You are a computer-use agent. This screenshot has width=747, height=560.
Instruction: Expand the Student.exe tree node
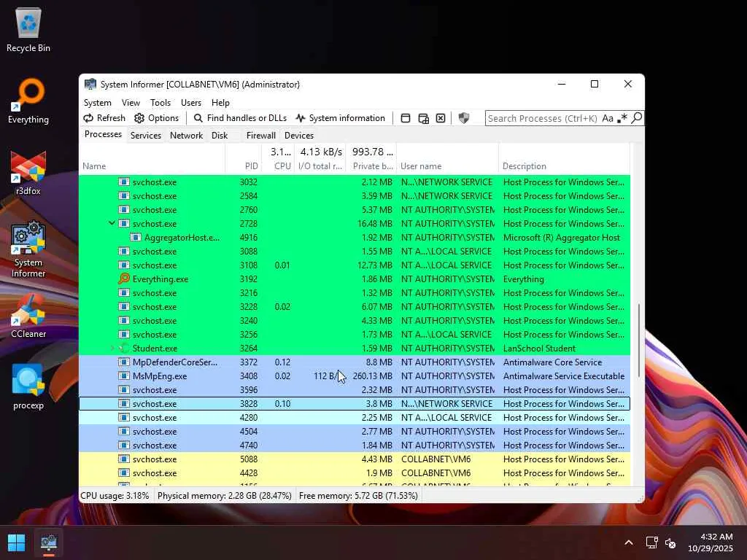[x=112, y=348]
